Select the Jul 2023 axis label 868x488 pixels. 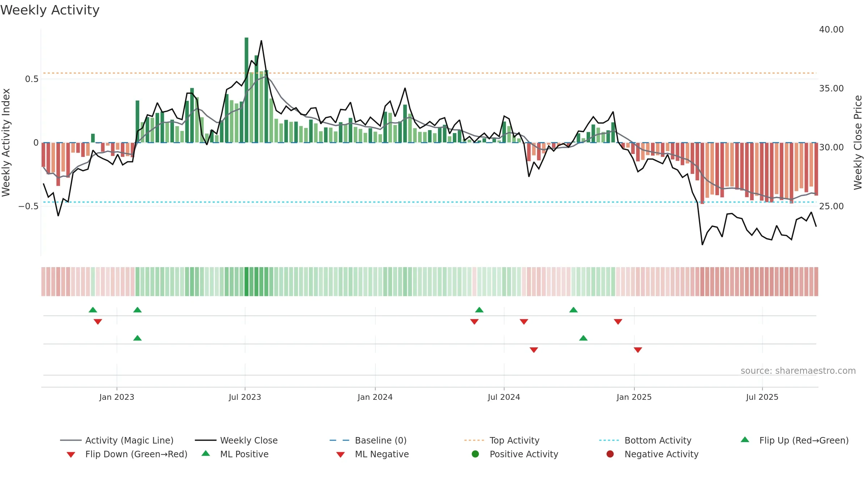[245, 397]
